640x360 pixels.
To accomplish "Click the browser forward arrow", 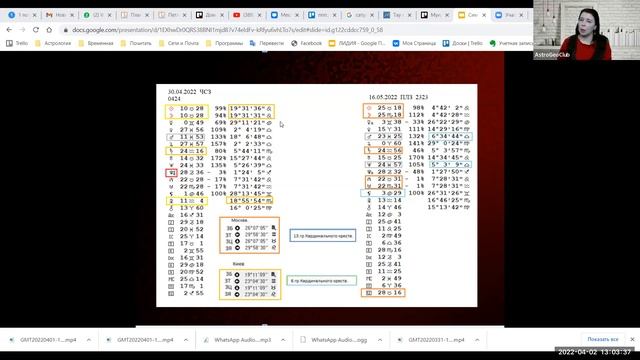I will pyautogui.click(x=22, y=30).
